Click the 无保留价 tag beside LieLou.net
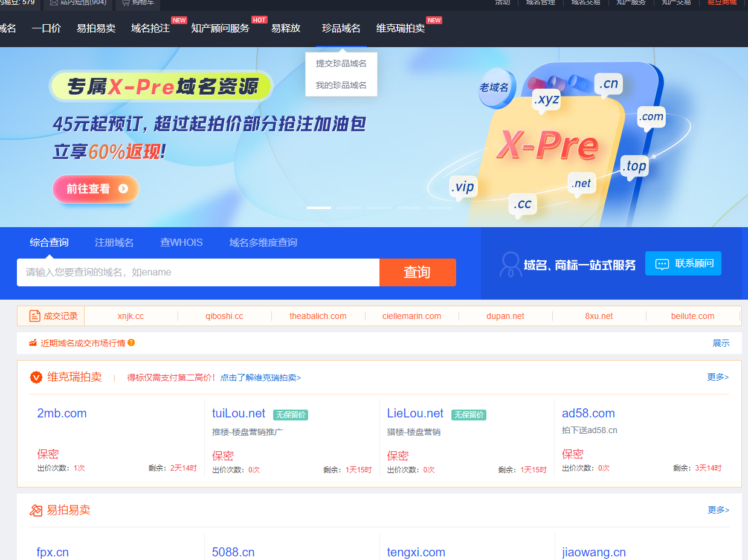Image resolution: width=748 pixels, height=560 pixels. 469,415
